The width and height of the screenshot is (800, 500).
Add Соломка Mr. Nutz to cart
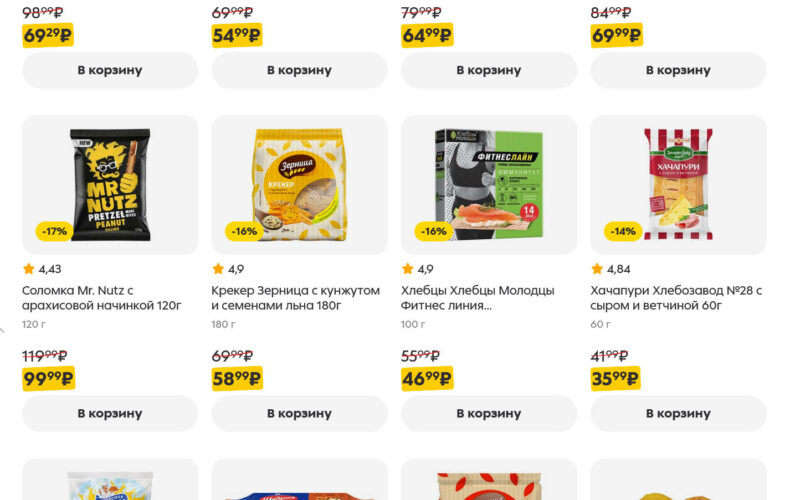click(x=110, y=413)
